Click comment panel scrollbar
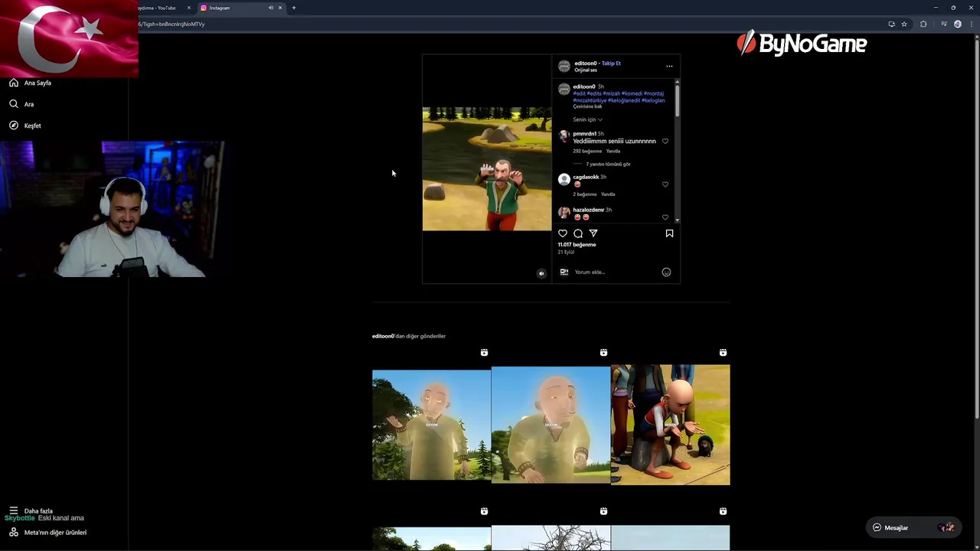 pyautogui.click(x=677, y=99)
